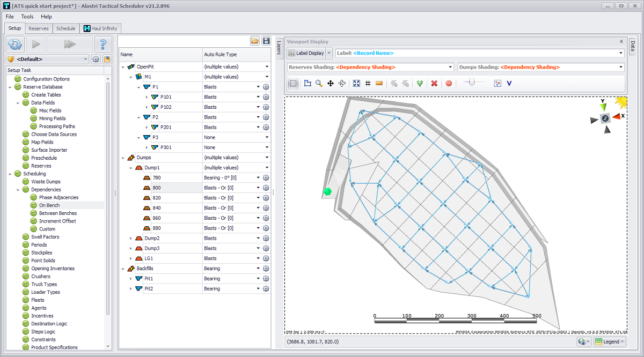644x357 pixels.
Task: Toggle the grid display in viewport toolbar
Action: pos(368,84)
